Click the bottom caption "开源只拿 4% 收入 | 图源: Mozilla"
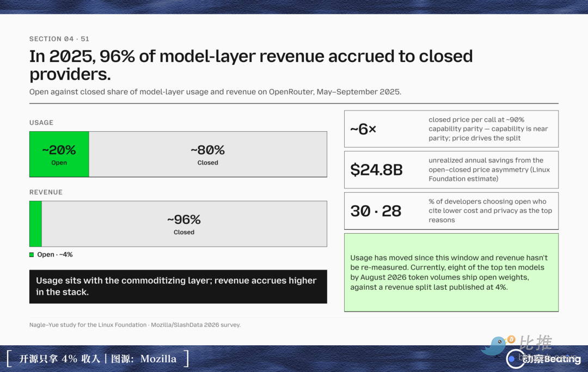Viewport: 588px width, 372px height. tap(98, 359)
